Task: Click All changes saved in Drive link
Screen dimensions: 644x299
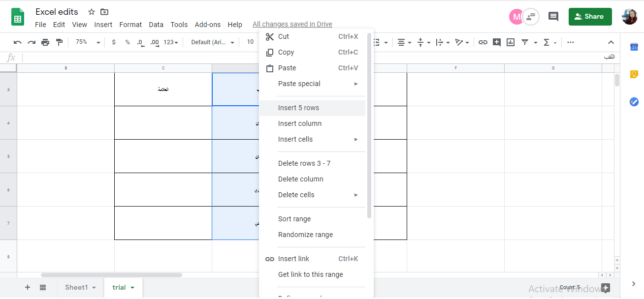Action: click(292, 25)
